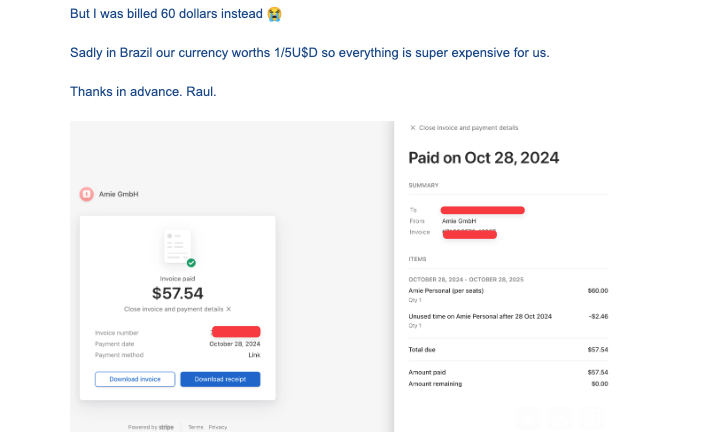This screenshot has height=432, width=706.
Task: Click Amie GmbH next to From
Action: point(459,221)
